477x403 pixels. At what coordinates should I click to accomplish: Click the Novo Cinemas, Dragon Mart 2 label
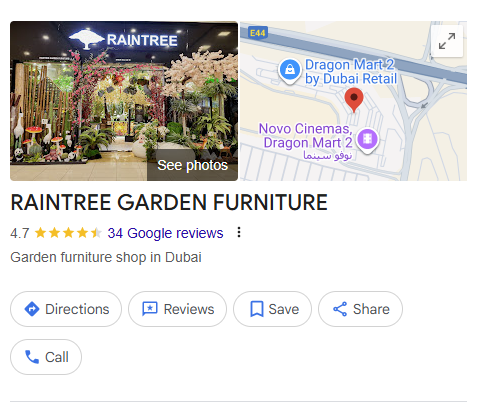(306, 136)
